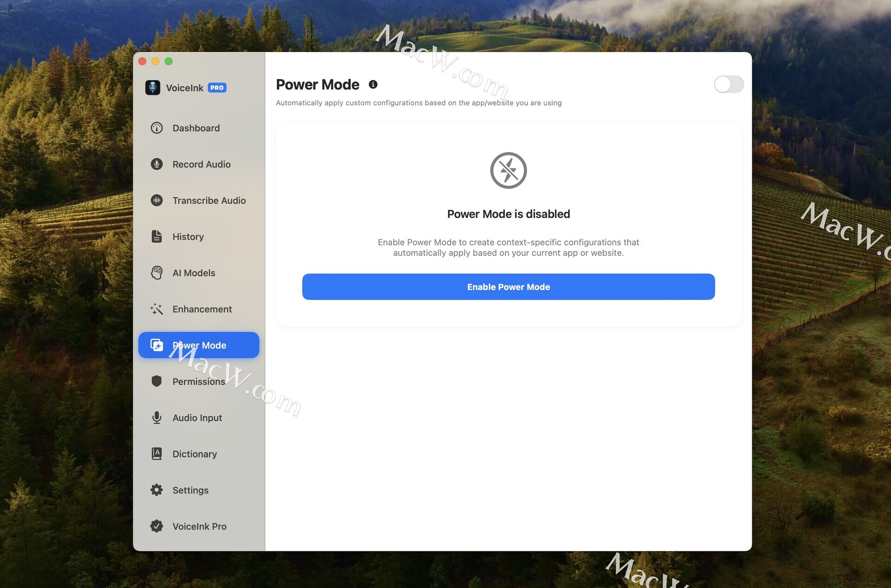Go to Record Audio
This screenshot has height=588, width=891.
pos(199,164)
